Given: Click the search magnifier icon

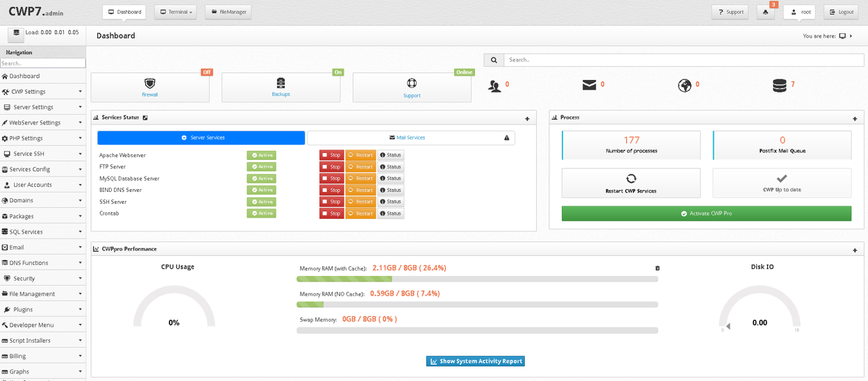Looking at the screenshot, I should (x=494, y=60).
